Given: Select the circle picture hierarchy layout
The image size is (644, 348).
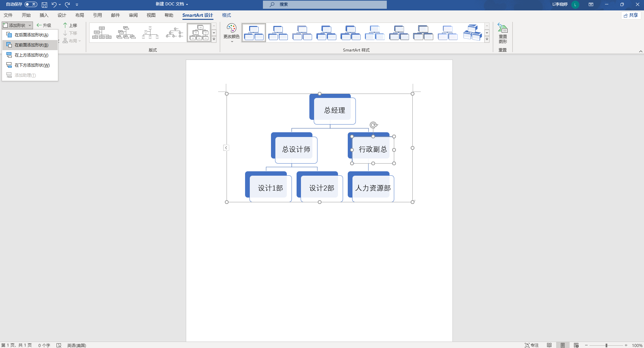Looking at the screenshot, I should point(174,33).
